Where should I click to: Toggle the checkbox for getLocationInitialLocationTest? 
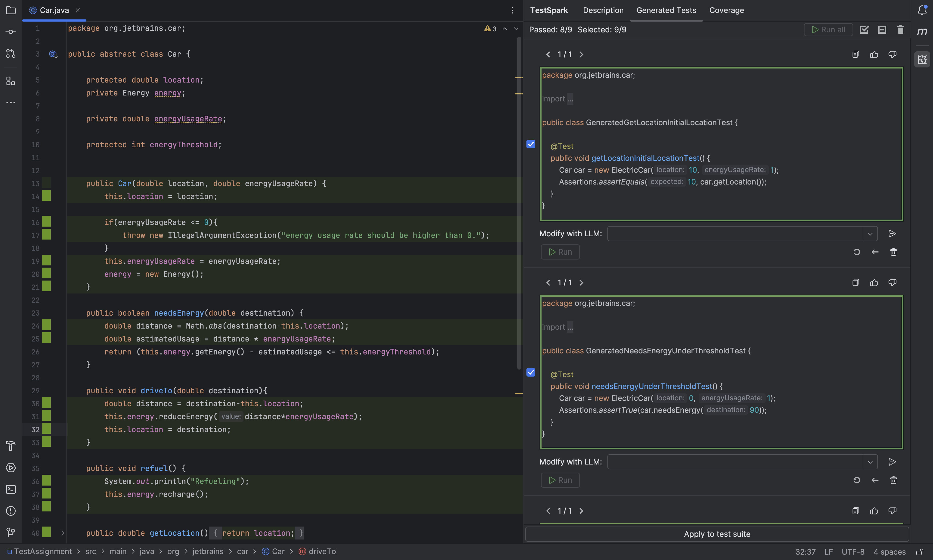coord(531,145)
